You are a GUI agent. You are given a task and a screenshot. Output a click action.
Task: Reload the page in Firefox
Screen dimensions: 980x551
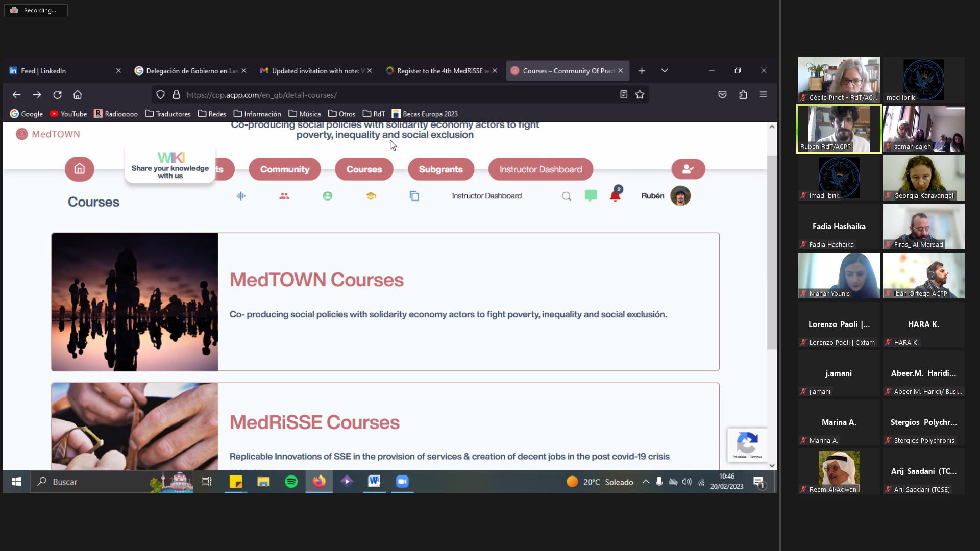[57, 95]
